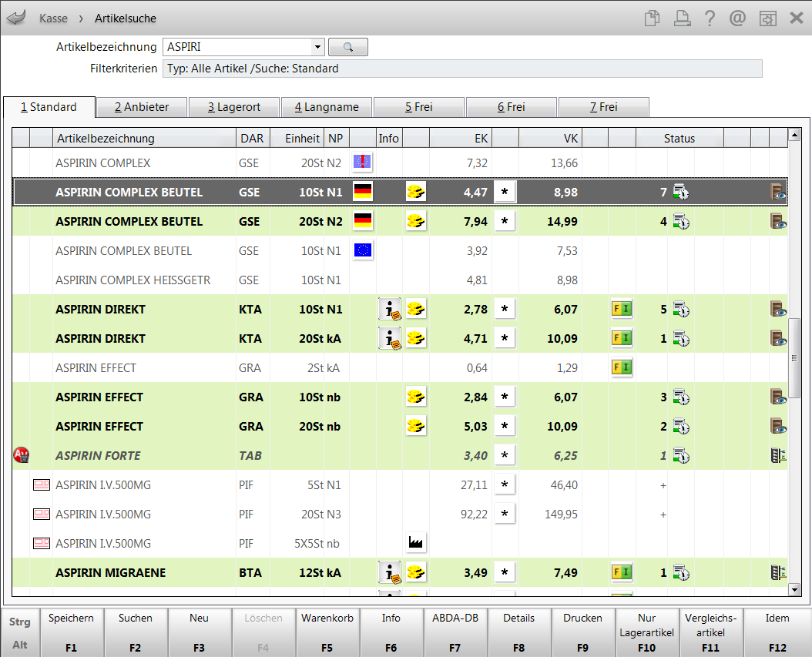This screenshot has width=812, height=657.
Task: Click the table's vertical scrollbar thumb
Action: tap(794, 358)
